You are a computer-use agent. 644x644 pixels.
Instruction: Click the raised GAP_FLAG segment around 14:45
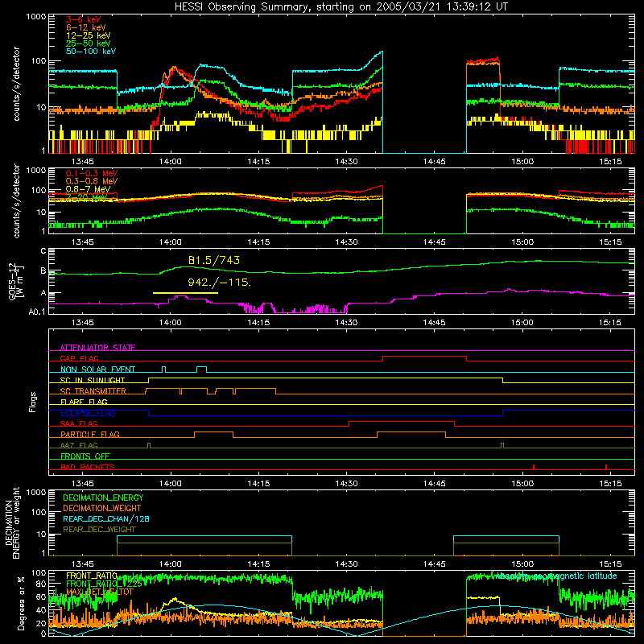425,357
